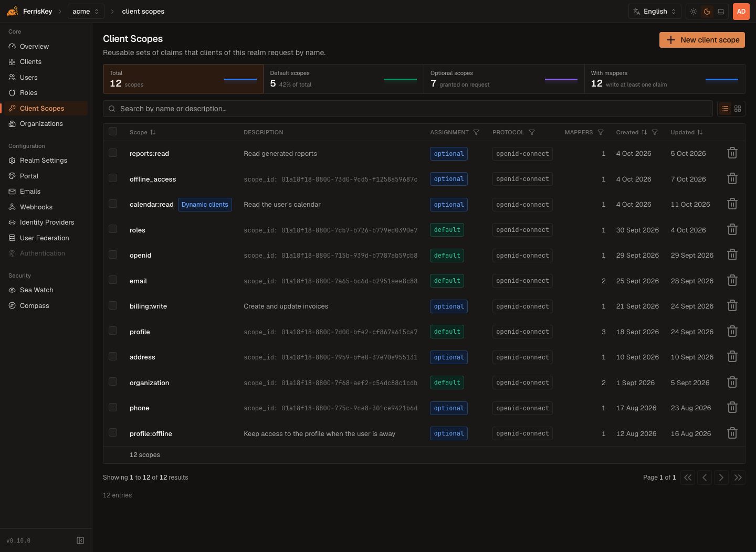Click trash icon for offline_access scope
The image size is (756, 552).
(x=732, y=179)
